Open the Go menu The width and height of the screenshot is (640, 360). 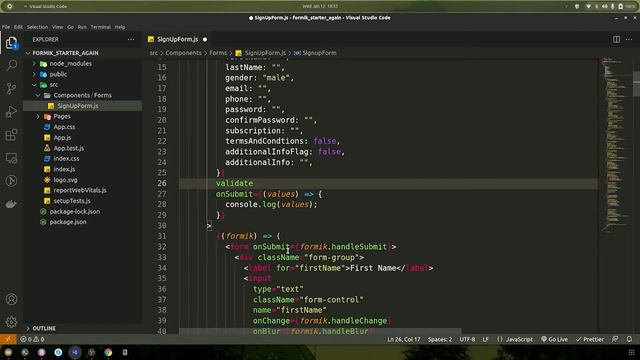[x=70, y=27]
